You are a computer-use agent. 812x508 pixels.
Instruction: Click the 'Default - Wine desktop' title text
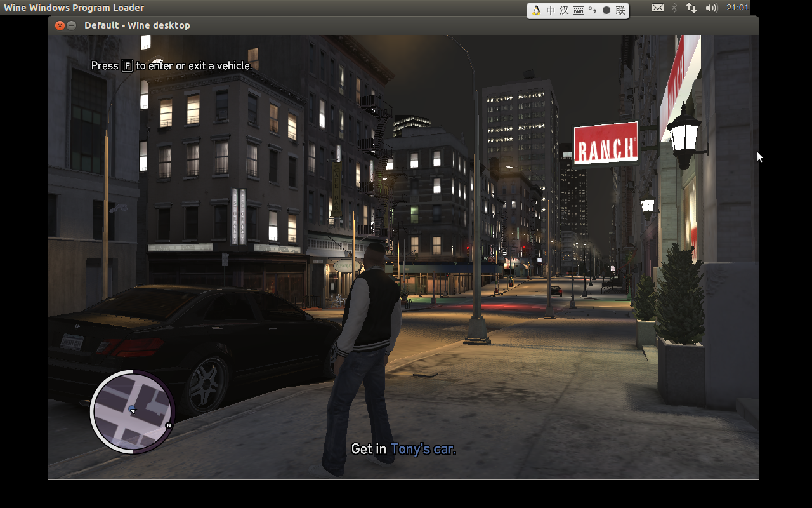pos(137,25)
